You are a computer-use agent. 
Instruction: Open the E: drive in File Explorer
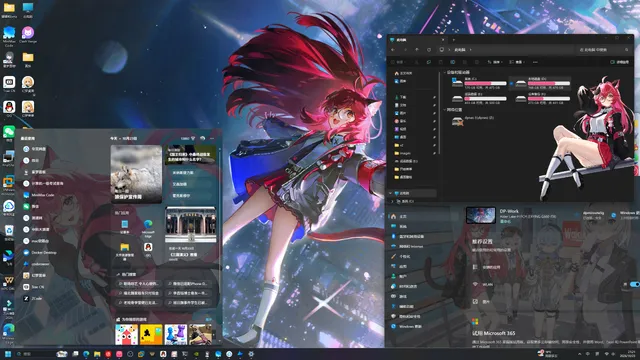tap(479, 98)
